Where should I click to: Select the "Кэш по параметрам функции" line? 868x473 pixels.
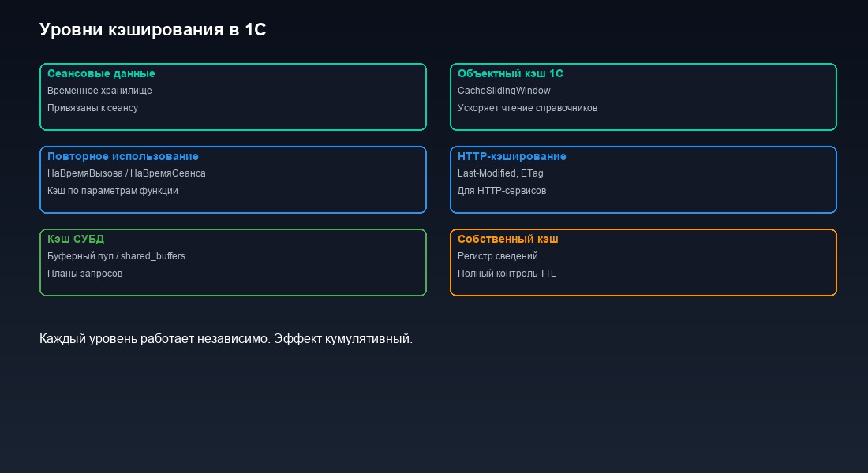(112, 191)
